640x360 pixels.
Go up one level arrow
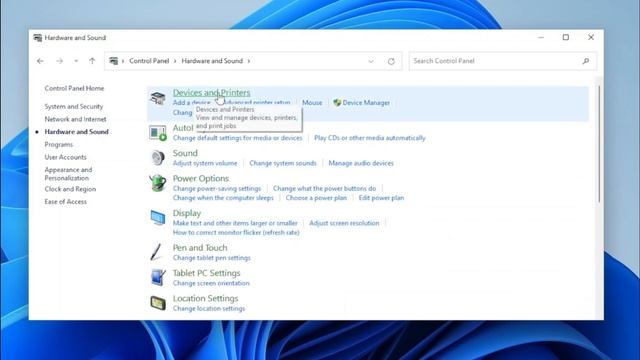click(x=92, y=61)
